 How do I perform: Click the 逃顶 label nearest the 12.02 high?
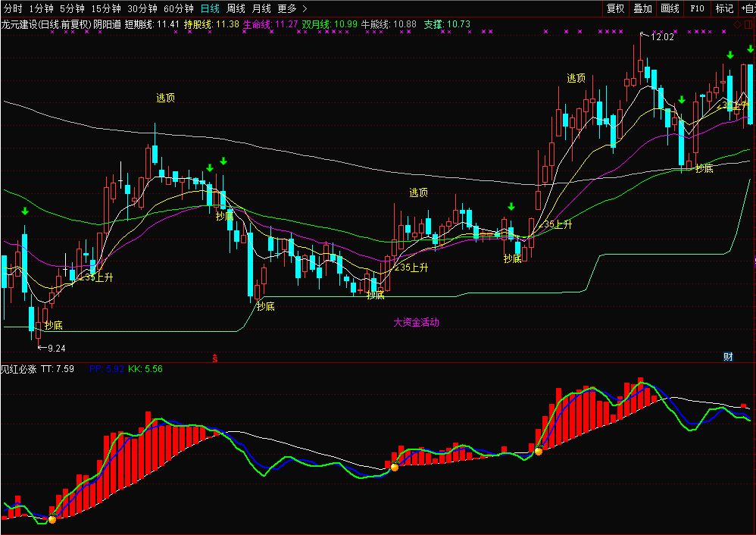576,78
